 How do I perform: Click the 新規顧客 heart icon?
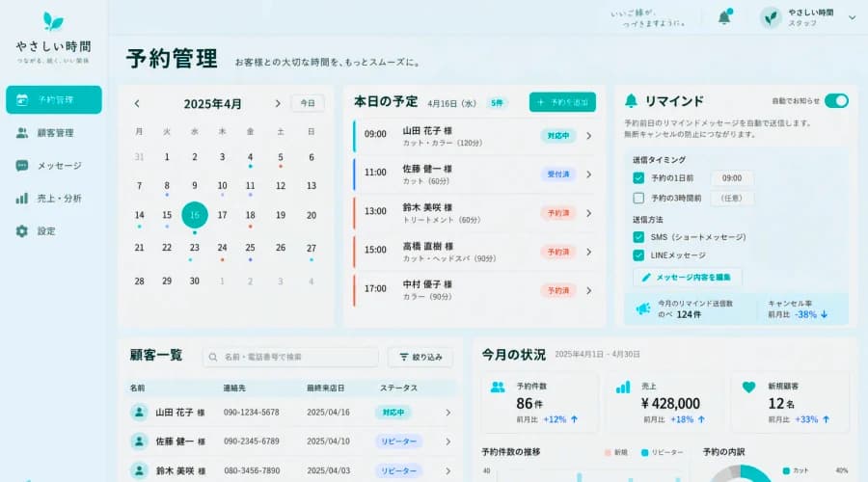748,388
